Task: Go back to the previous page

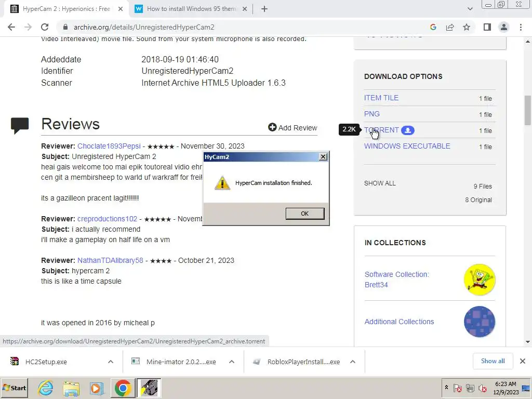Action: pos(11,27)
